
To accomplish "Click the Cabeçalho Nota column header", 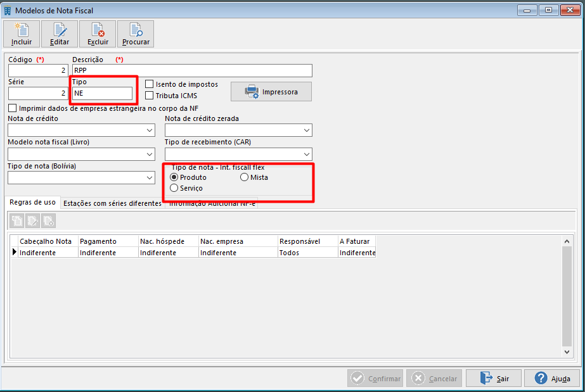I will point(48,241).
